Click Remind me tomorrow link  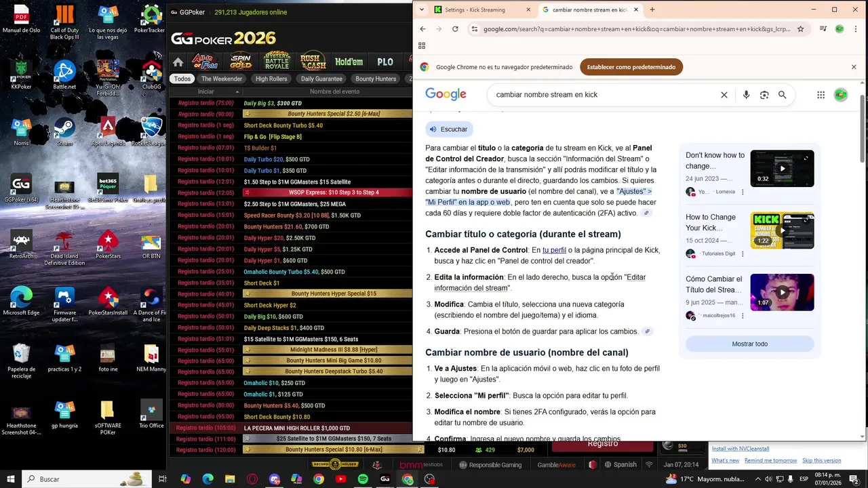pyautogui.click(x=770, y=461)
